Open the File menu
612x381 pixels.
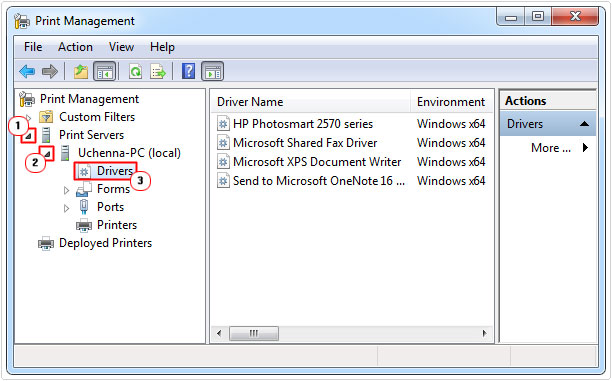point(33,47)
